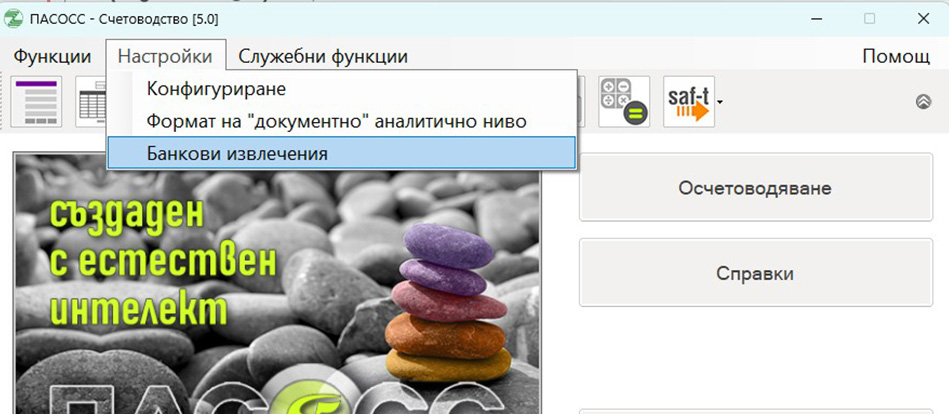
Task: Collapse toolbar with double-chevron icon
Action: [923, 102]
